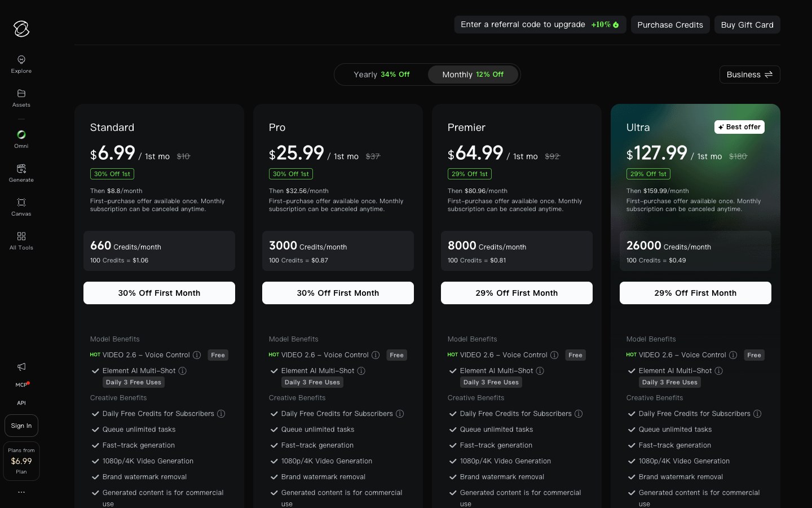
Task: Click the three-dots more menu in sidebar
Action: tap(21, 492)
